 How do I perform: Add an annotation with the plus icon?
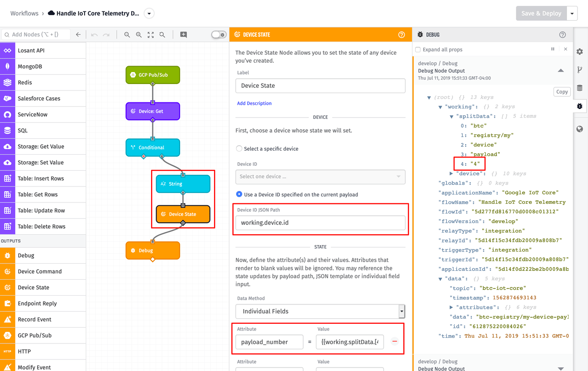tap(183, 34)
